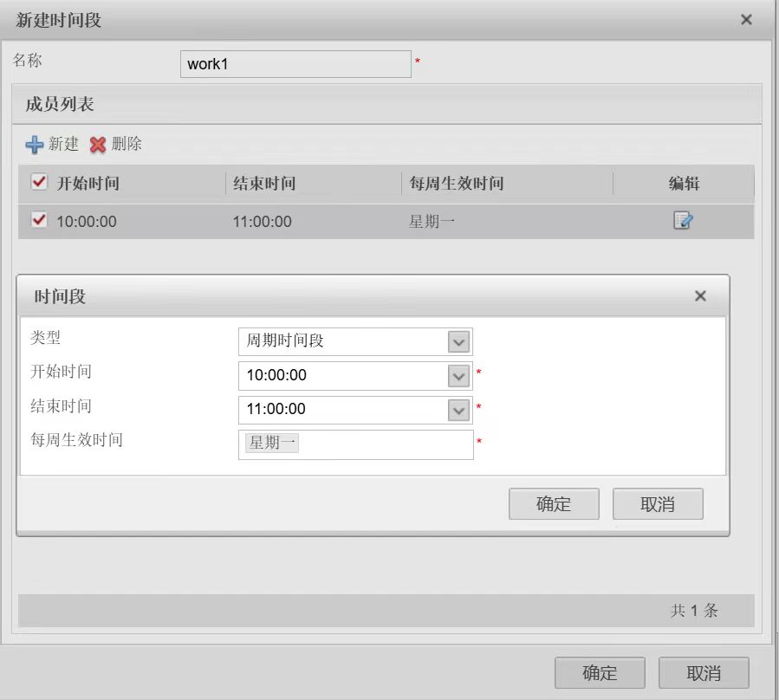This screenshot has width=779, height=700.
Task: Click the blue plus 新建 icon
Action: click(35, 145)
